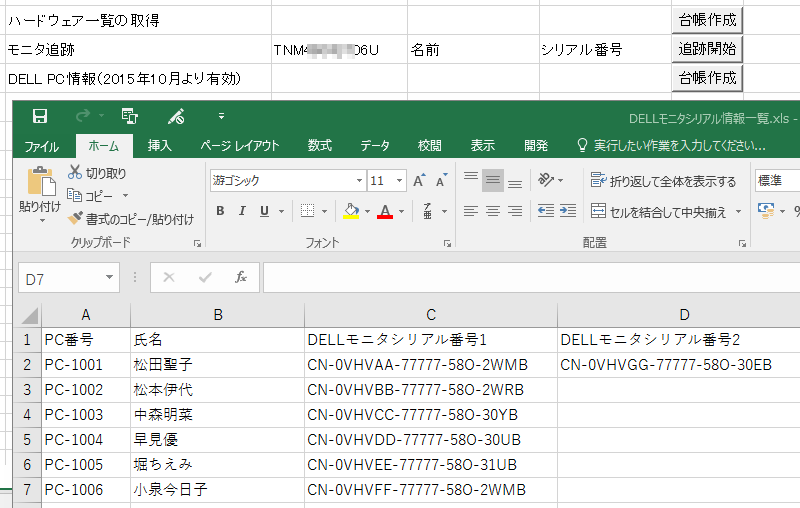800x508 pixels.
Task: Open the Alignment (配置) group dialog launcher
Action: point(742,244)
